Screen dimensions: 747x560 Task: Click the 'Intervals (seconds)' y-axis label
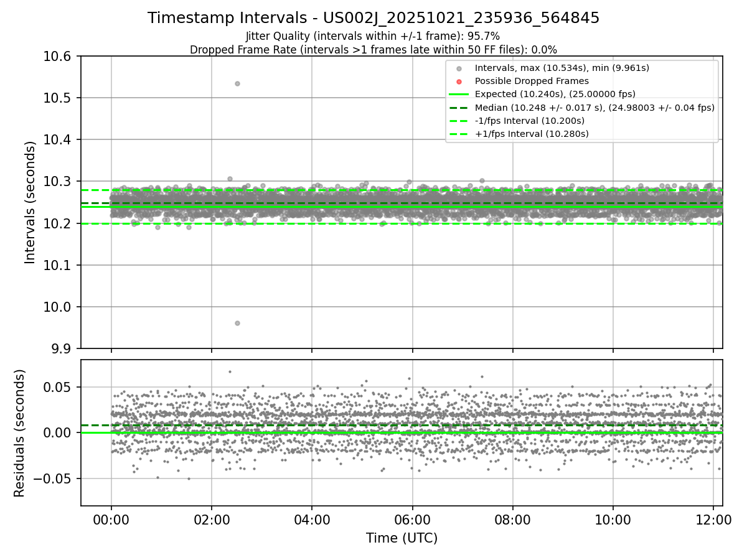(31, 202)
